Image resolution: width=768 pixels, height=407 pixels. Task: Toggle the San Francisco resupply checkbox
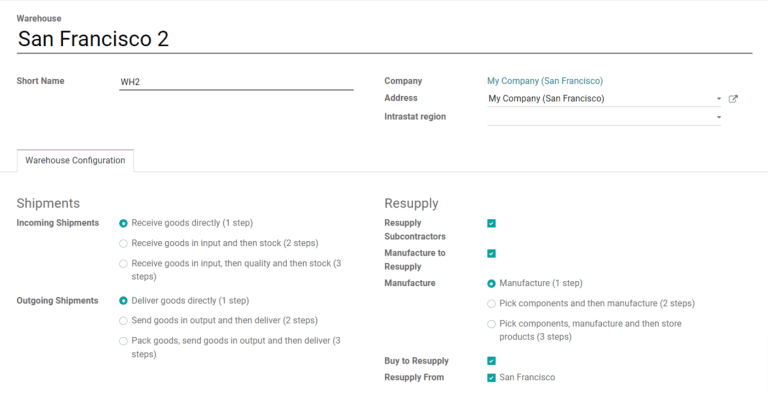click(x=491, y=378)
